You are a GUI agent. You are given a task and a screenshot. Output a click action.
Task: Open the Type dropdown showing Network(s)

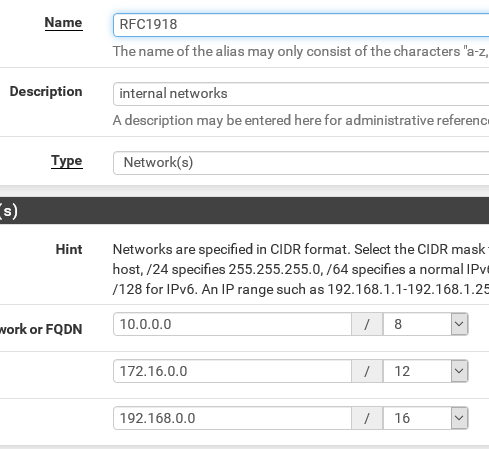[301, 163]
